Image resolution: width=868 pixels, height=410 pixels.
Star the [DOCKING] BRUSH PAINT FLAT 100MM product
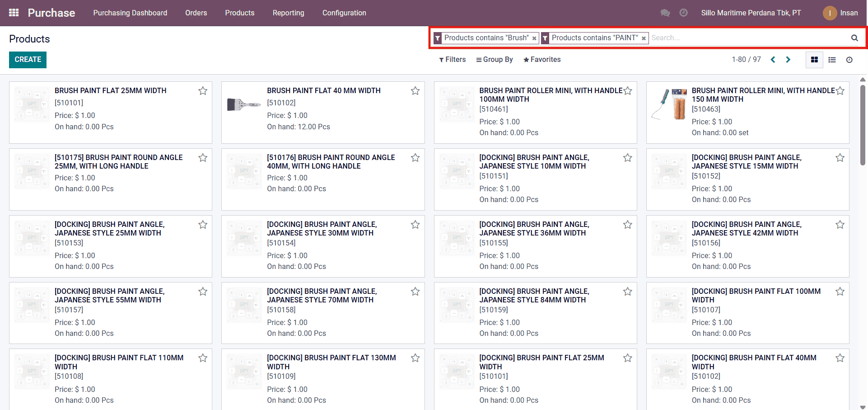840,292
